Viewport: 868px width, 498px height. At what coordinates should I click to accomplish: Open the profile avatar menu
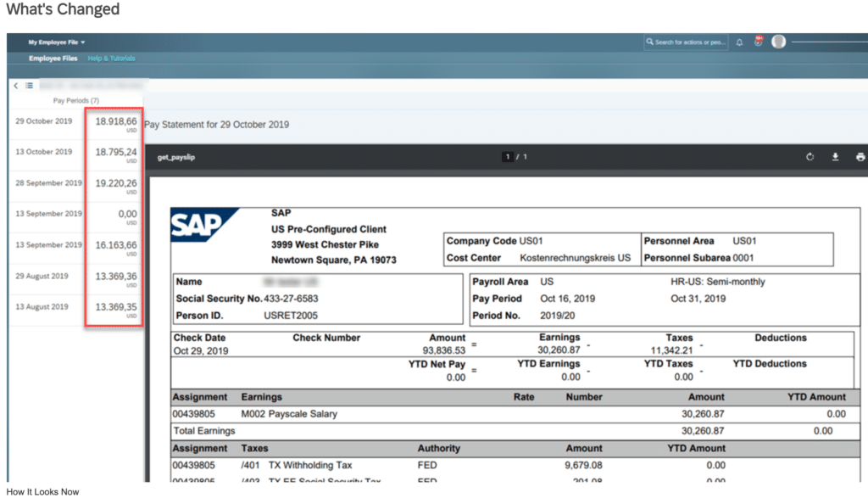(779, 41)
